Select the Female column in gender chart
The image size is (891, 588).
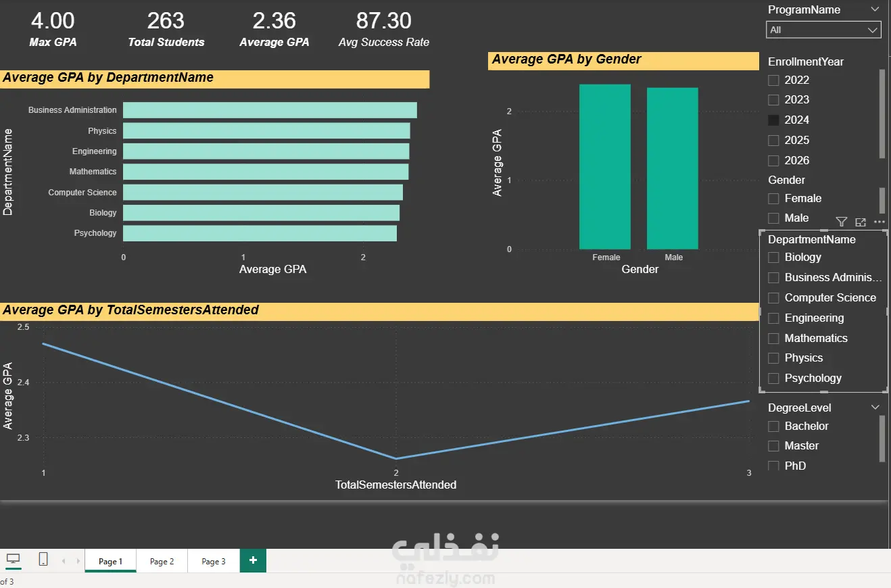tap(605, 167)
